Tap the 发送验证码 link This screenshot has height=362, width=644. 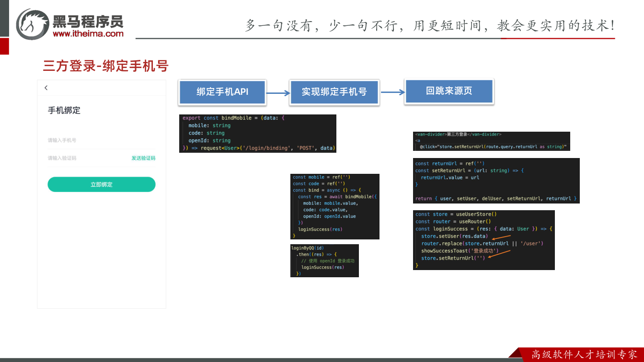(x=143, y=158)
